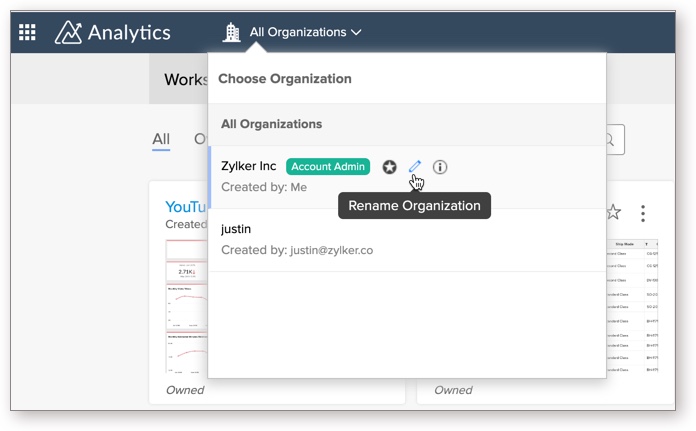Toggle the favorite star on workspace card
The image size is (696, 431).
(x=614, y=213)
